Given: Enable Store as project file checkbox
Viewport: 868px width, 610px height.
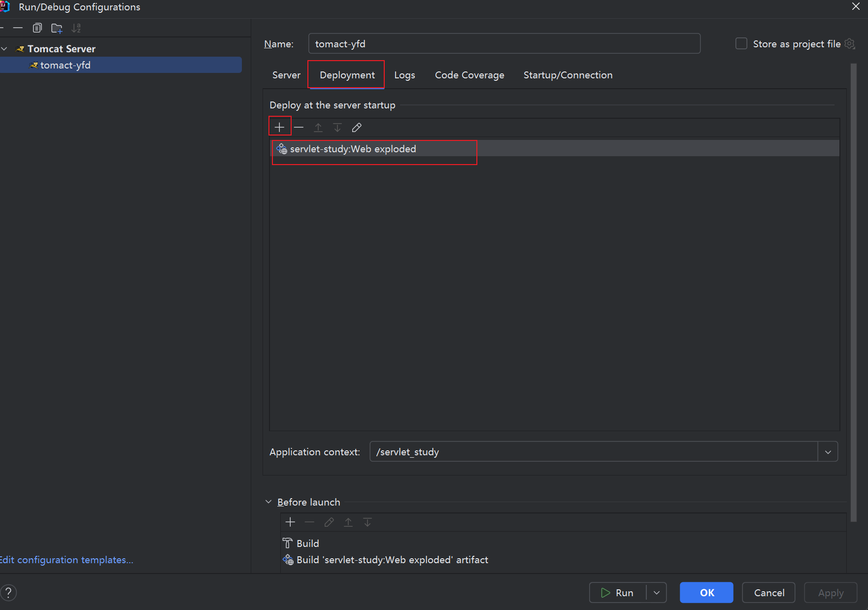Looking at the screenshot, I should (x=741, y=43).
